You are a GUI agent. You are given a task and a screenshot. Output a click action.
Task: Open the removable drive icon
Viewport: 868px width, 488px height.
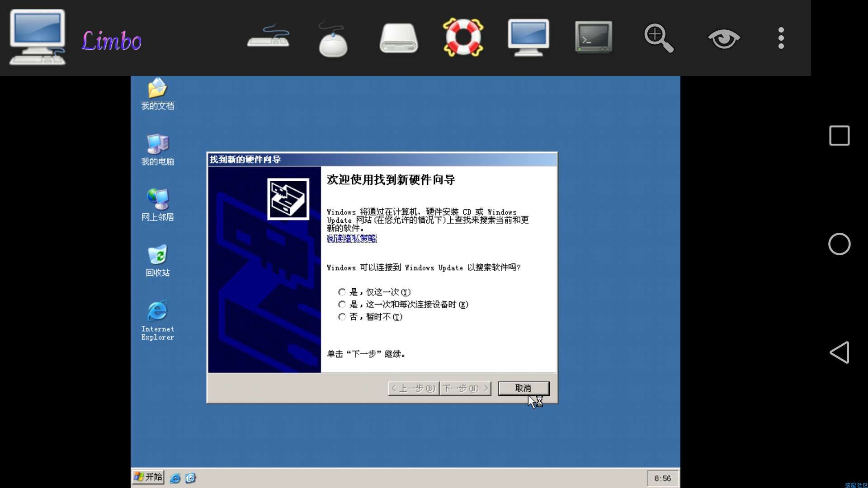coord(398,38)
